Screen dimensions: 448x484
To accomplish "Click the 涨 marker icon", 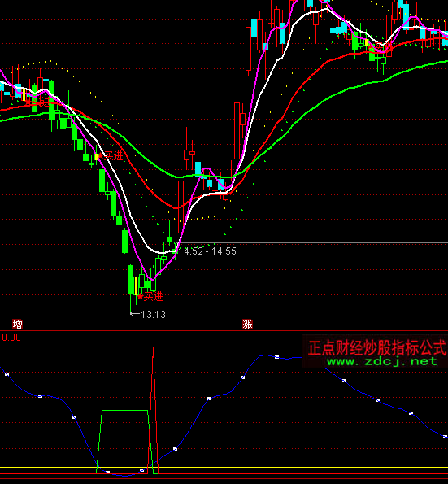I will click(247, 324).
